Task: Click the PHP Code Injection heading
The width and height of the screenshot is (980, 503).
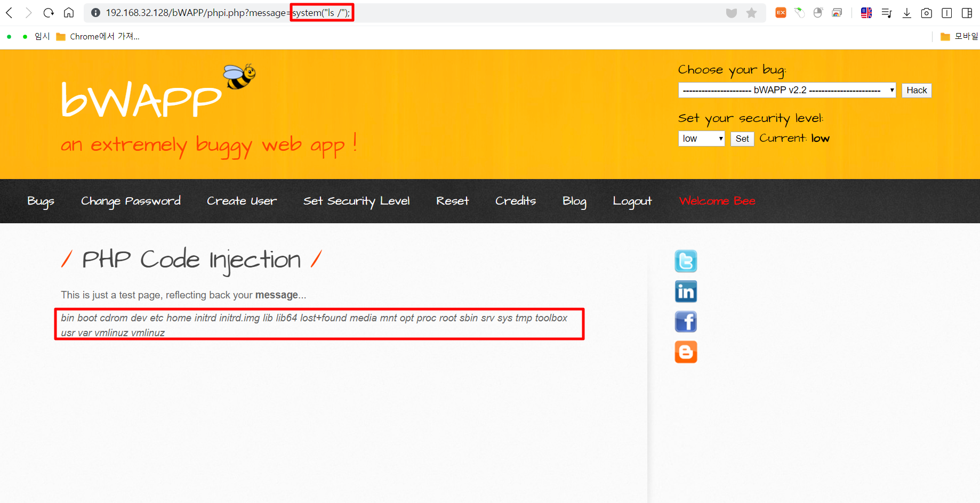Action: pos(191,260)
